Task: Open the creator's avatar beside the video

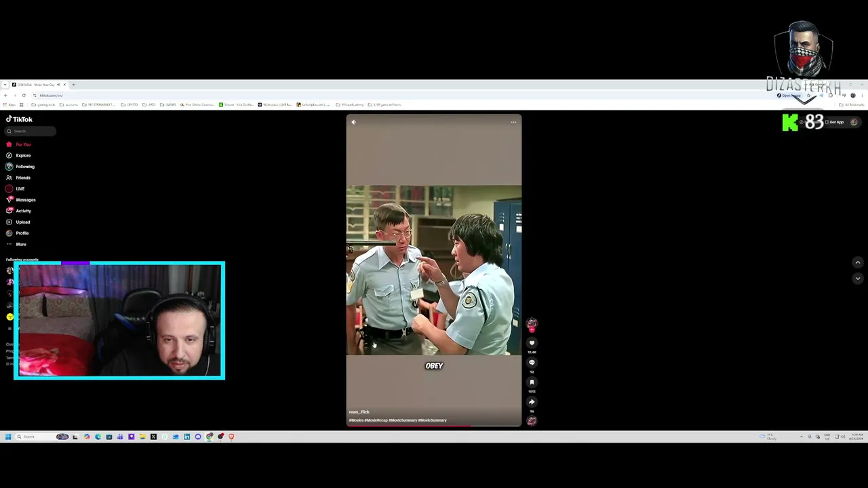Action: (x=532, y=324)
